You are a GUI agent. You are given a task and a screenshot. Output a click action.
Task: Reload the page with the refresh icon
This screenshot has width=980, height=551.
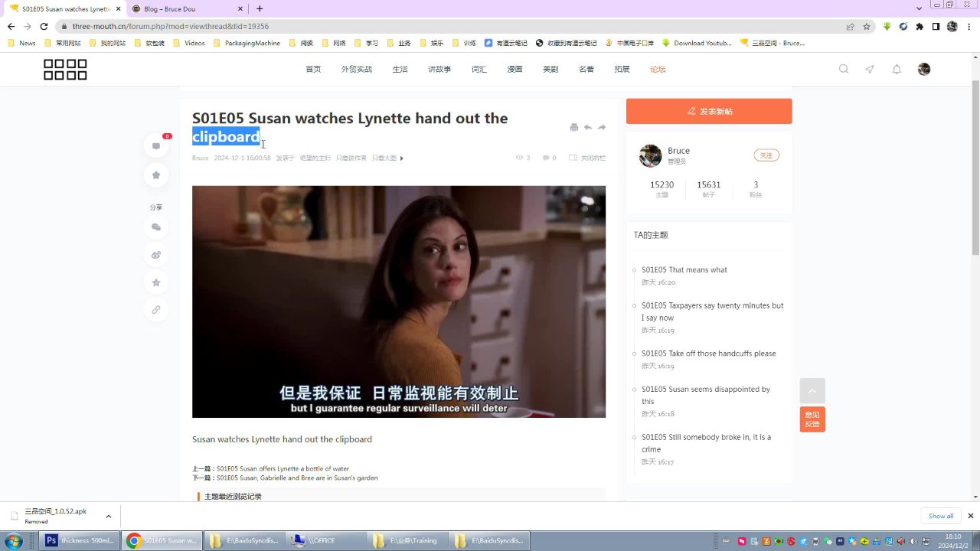44,26
